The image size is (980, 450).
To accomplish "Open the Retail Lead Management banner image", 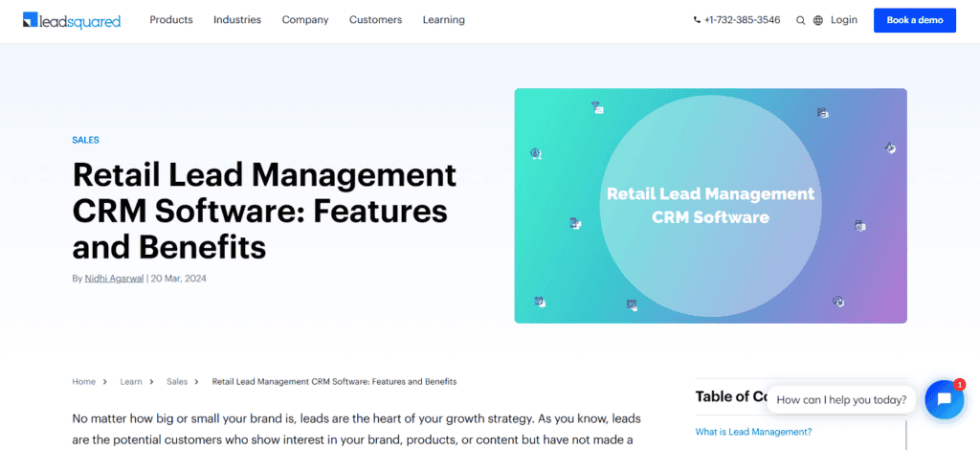I will pyautogui.click(x=710, y=206).
